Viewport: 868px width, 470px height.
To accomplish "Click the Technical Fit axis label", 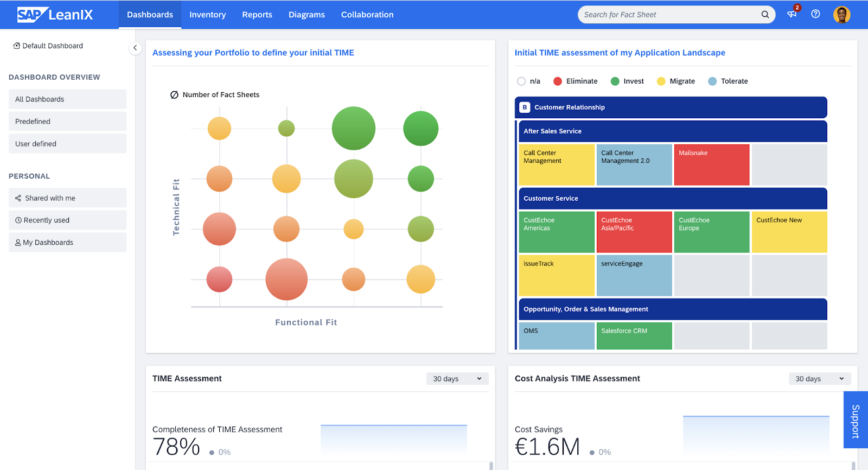I will (176, 207).
